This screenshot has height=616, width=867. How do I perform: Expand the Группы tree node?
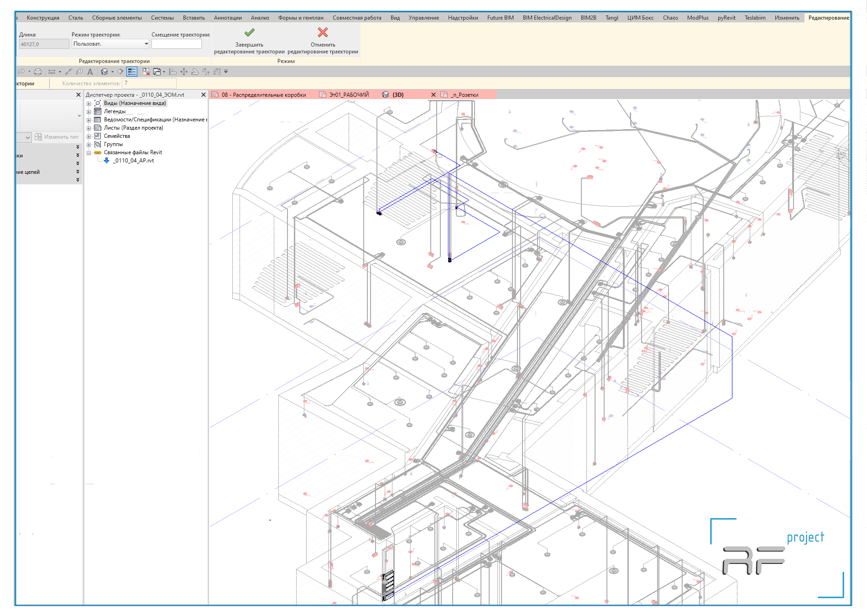pos(89,145)
